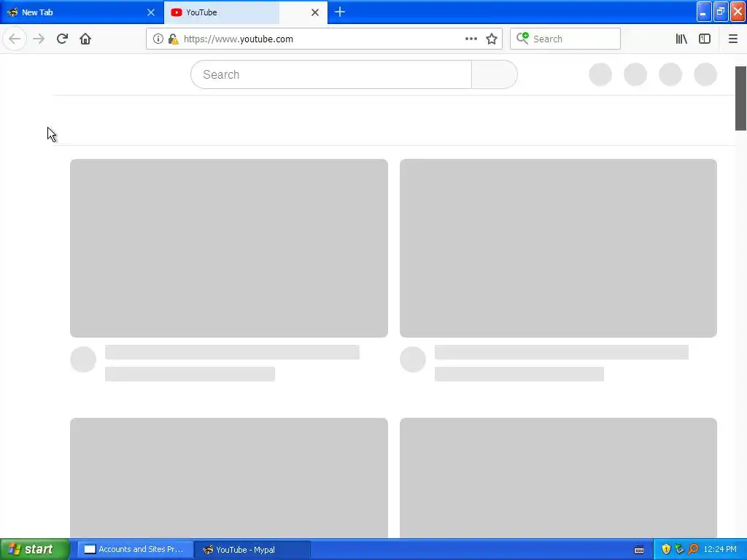Submit the YouTube search button placeholder
This screenshot has height=560, width=747.
[495, 74]
